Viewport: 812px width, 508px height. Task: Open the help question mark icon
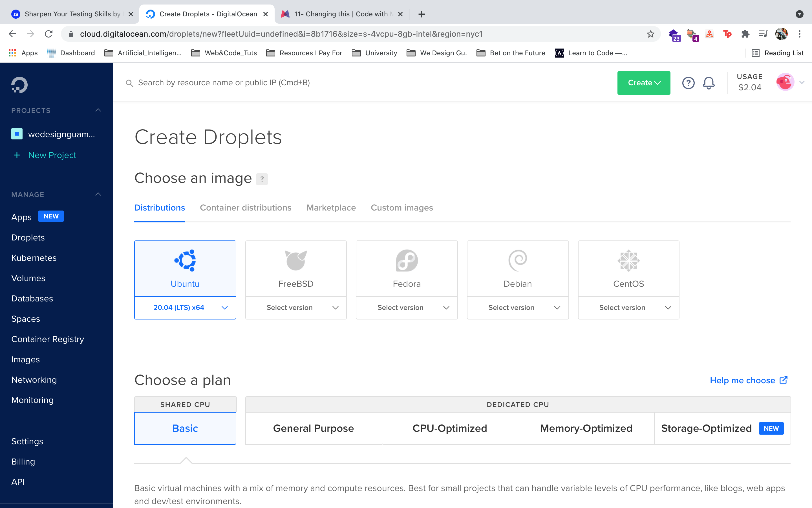(x=688, y=83)
